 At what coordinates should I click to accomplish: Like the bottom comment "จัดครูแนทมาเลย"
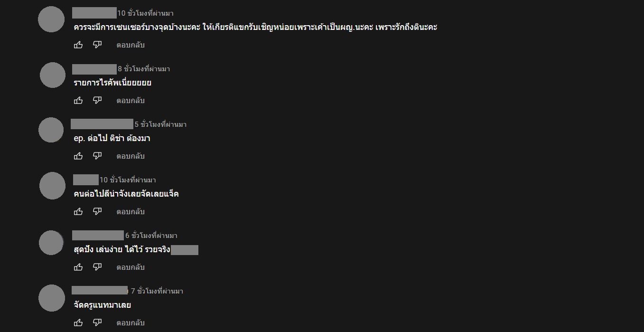click(78, 323)
